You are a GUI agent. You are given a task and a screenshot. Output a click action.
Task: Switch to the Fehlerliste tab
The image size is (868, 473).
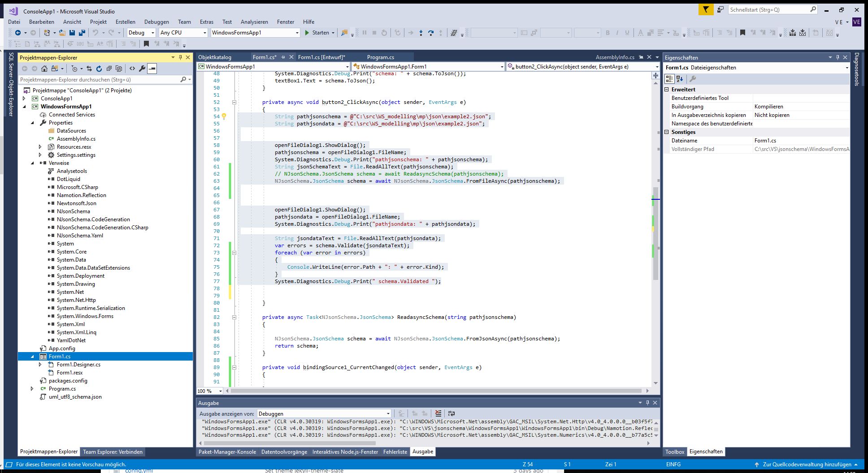pos(395,451)
